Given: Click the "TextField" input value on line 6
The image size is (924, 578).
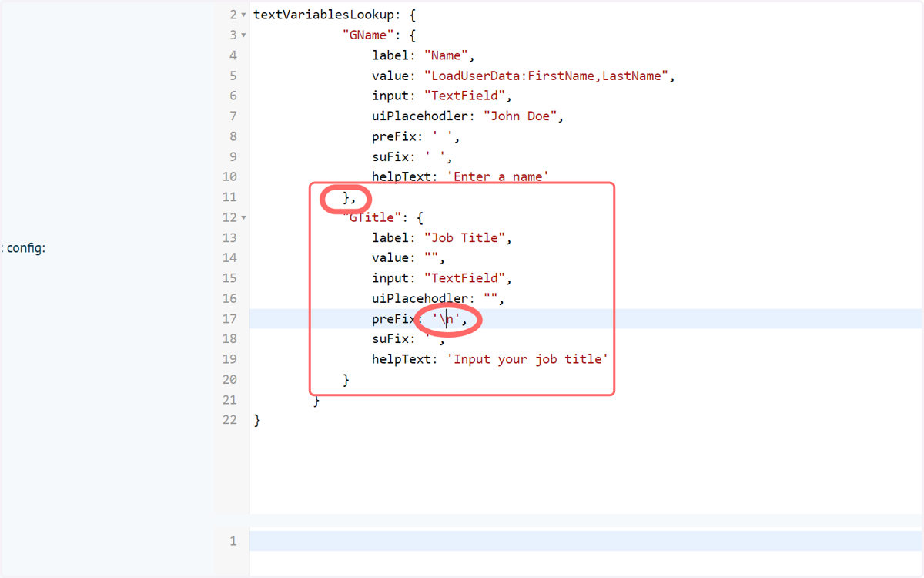Looking at the screenshot, I should [464, 96].
